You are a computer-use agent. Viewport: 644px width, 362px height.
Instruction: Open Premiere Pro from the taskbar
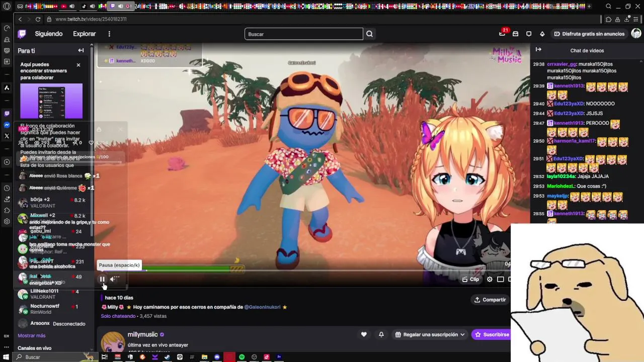pyautogui.click(x=279, y=357)
